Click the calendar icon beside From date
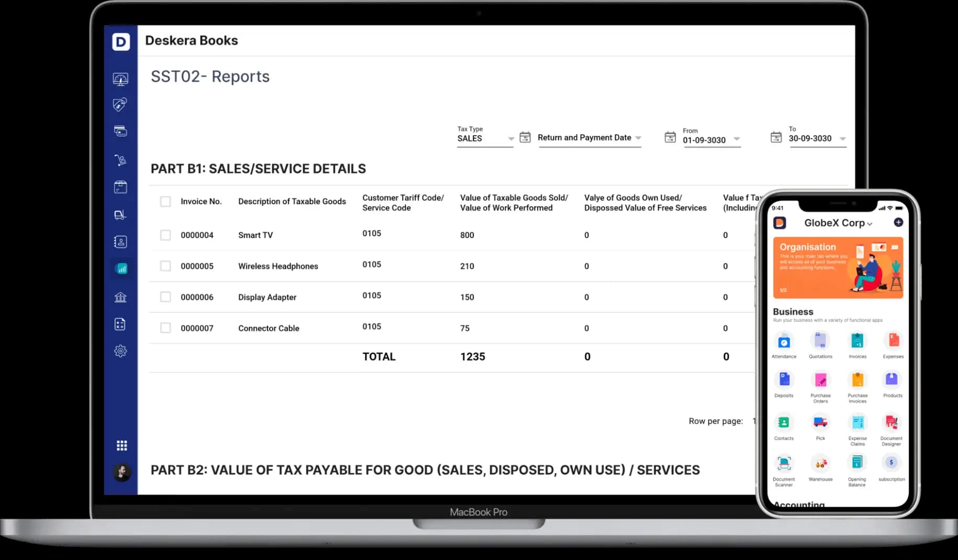Viewport: 958px width, 560px height. [x=670, y=137]
